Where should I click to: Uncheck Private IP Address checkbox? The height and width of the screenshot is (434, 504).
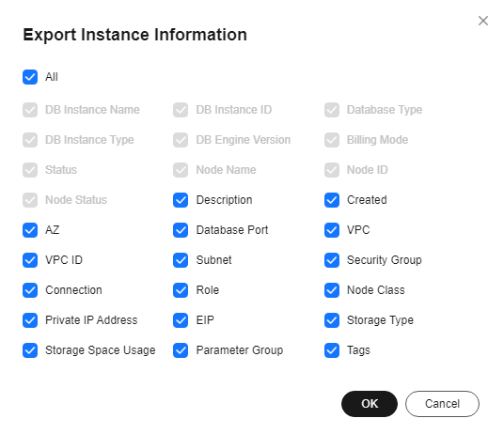[x=30, y=320]
